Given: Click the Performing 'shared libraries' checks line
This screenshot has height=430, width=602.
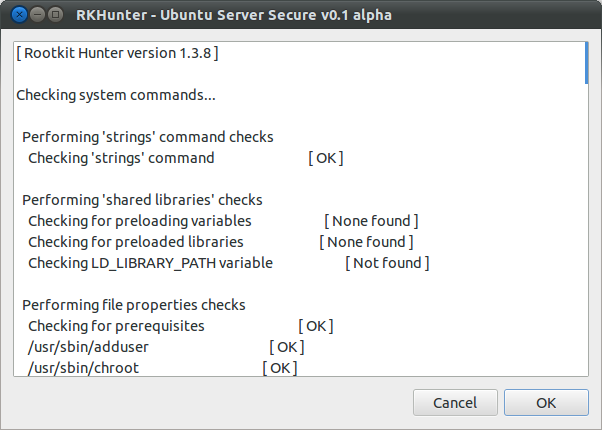Looking at the screenshot, I should [142, 200].
